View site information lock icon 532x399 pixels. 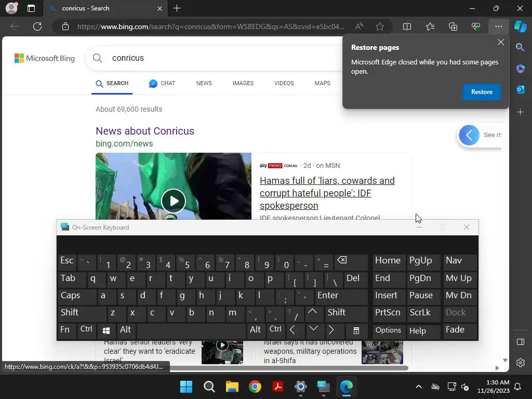(x=65, y=26)
